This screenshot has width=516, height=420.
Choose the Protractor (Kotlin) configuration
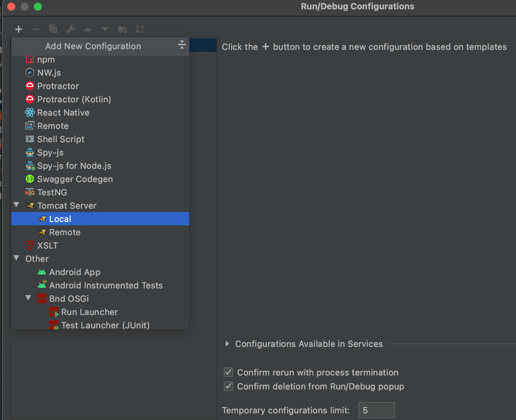(100, 99)
